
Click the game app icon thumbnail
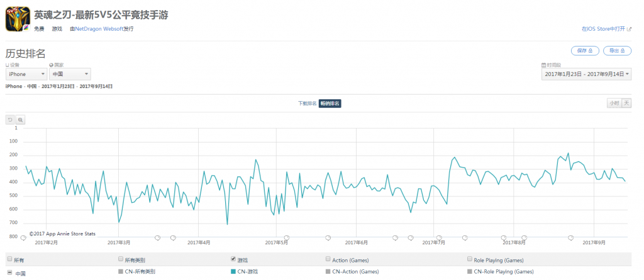pyautogui.click(x=18, y=19)
